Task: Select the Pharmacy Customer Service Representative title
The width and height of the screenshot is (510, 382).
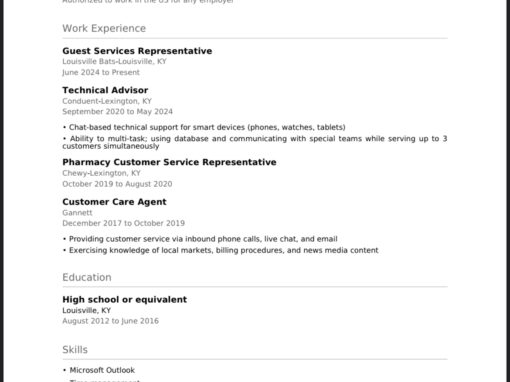Action: (x=169, y=162)
